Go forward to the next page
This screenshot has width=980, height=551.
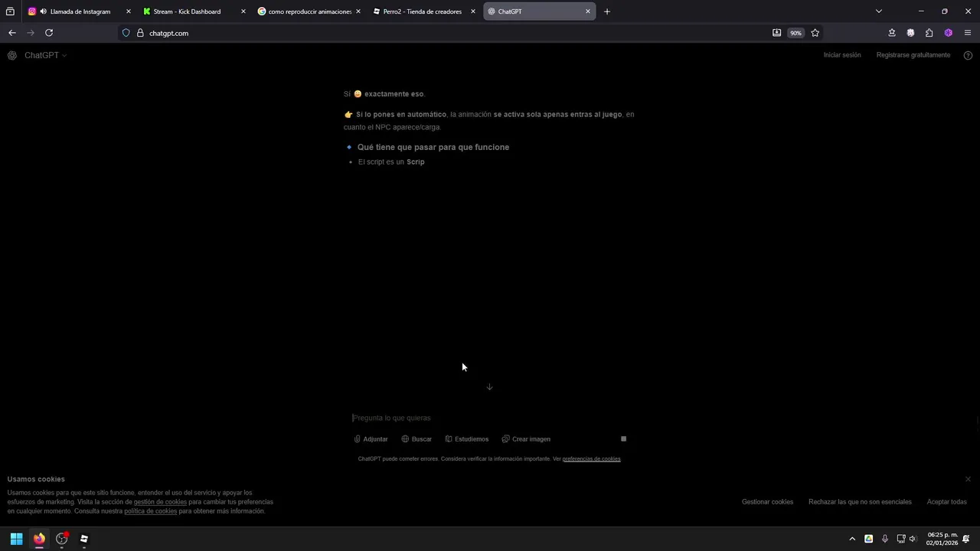(31, 33)
